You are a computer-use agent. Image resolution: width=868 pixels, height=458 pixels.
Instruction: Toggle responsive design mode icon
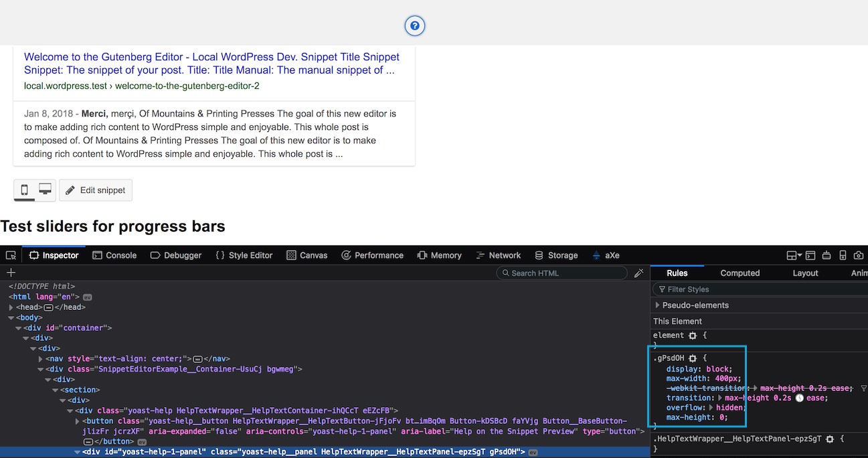pos(843,255)
